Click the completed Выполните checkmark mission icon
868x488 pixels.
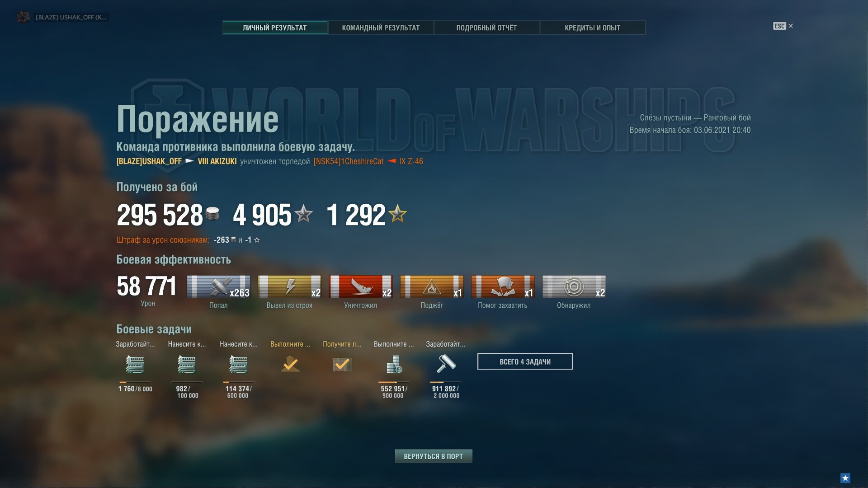[290, 364]
